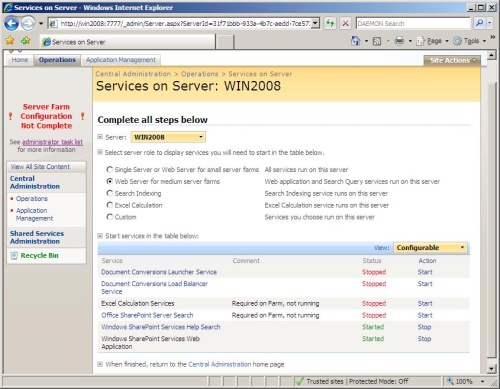Viewport: 500px width, 389px height.
Task: Click the New Tab button
Action: [225, 42]
